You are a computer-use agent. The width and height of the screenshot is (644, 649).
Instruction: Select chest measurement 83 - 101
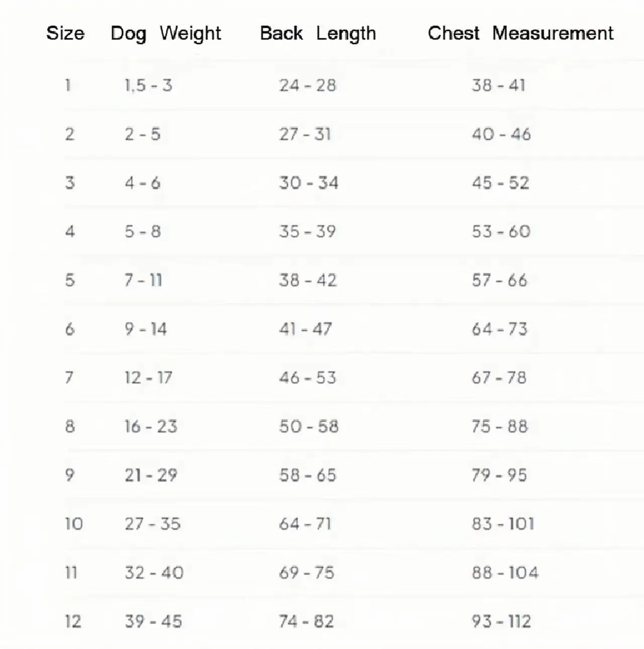click(x=503, y=524)
